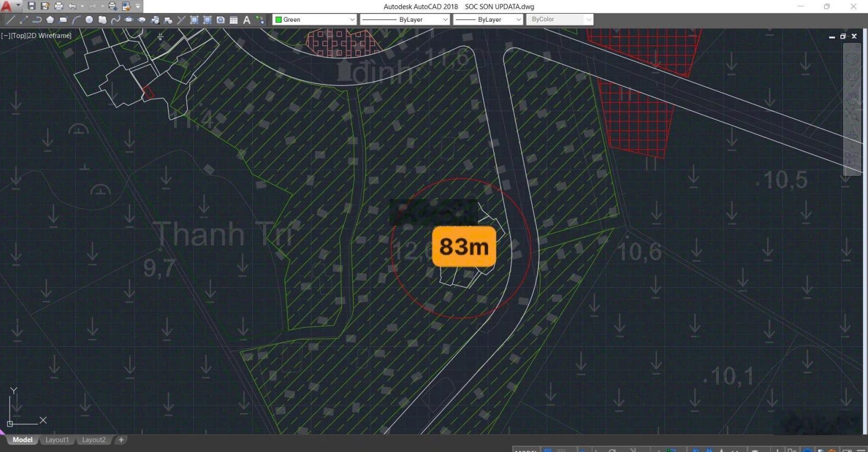Switch to the Layout2 tab
868x452 pixels.
[94, 440]
